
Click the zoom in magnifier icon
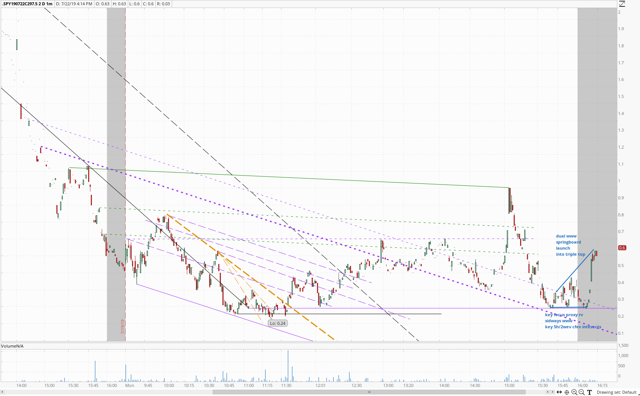coord(574,392)
